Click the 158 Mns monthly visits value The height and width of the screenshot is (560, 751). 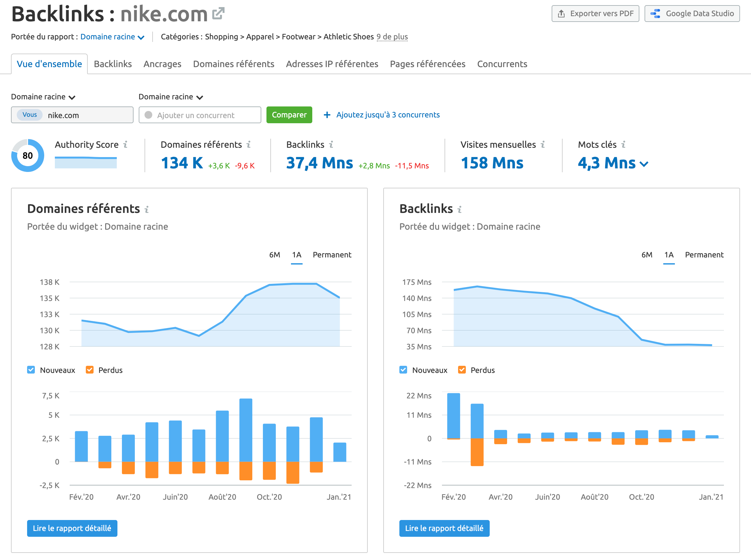[492, 163]
